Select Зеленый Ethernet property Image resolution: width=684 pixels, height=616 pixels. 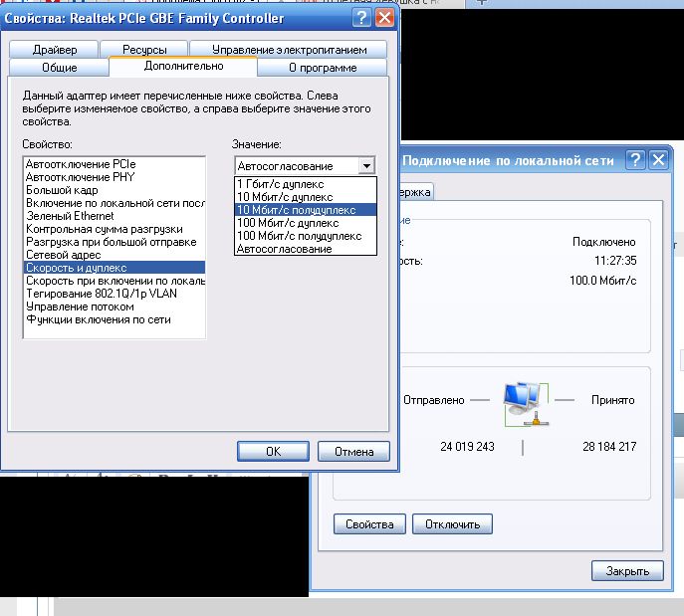[114, 216]
